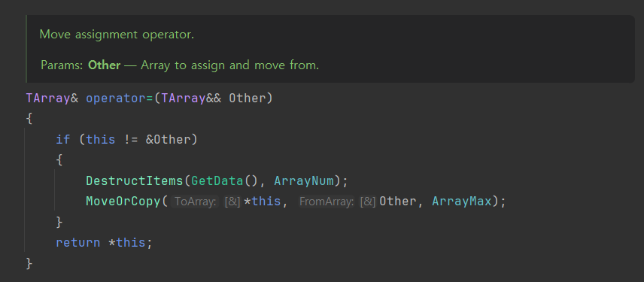Click '*this' argument in MoveOrCopy call

[262, 201]
